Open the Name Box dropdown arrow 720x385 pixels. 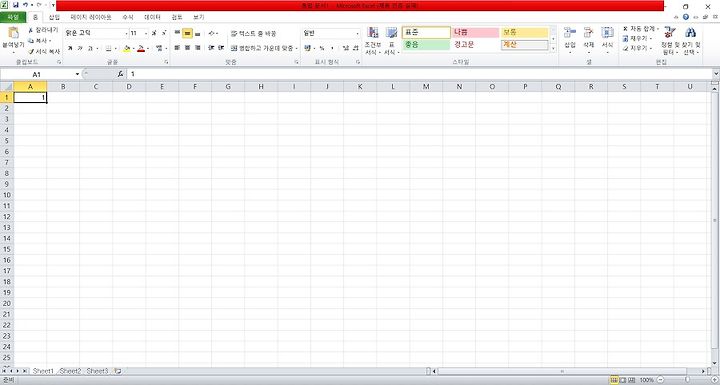pyautogui.click(x=77, y=74)
